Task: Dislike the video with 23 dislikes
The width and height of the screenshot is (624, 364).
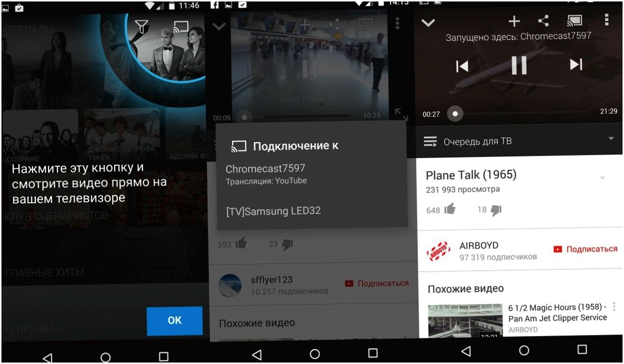Action: click(x=287, y=244)
